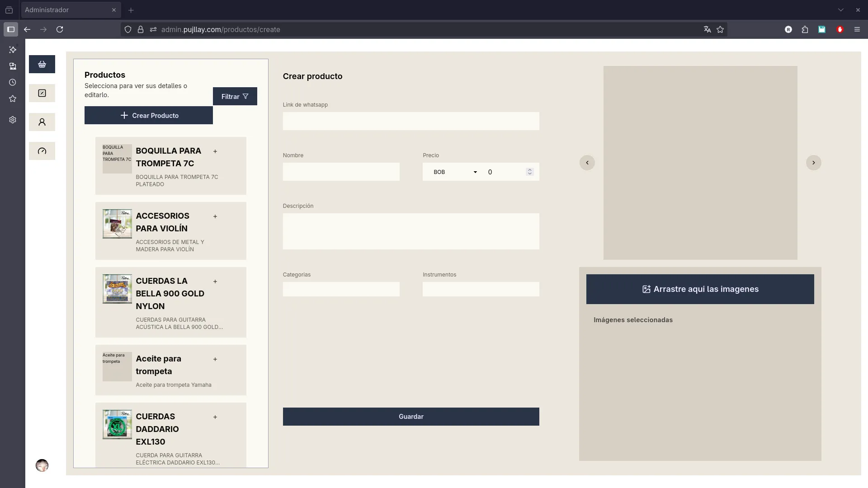Show the previous image in the carousel
Viewport: 868px width, 488px height.
[587, 163]
